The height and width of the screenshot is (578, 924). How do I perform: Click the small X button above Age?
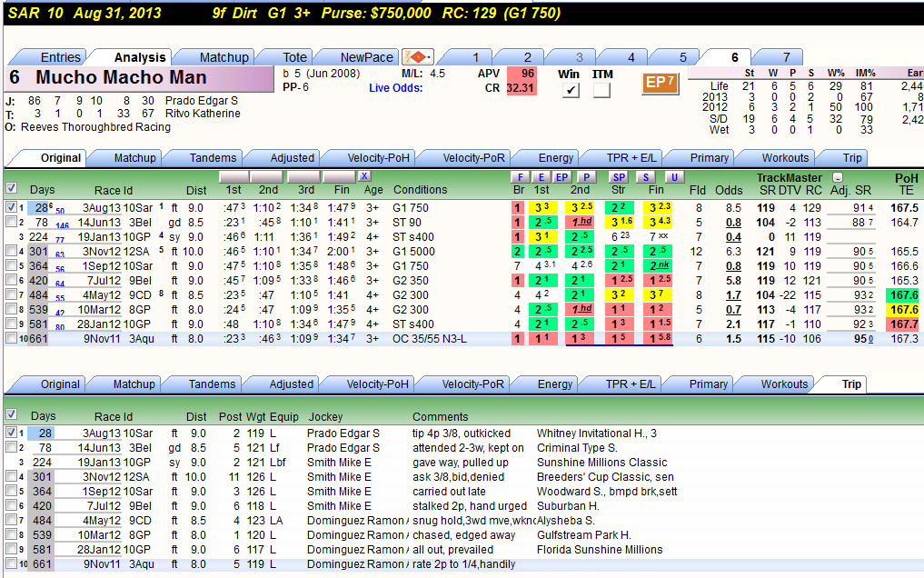pos(364,176)
